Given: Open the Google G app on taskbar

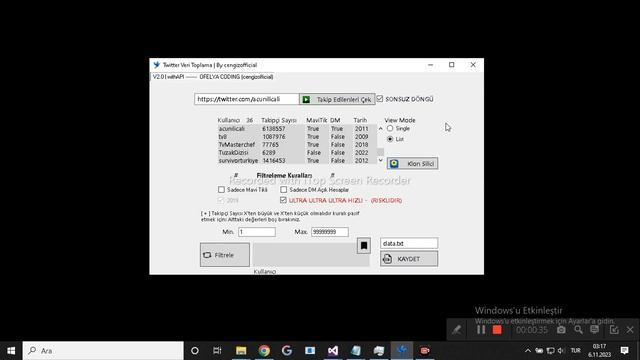Looking at the screenshot, I should (x=287, y=351).
